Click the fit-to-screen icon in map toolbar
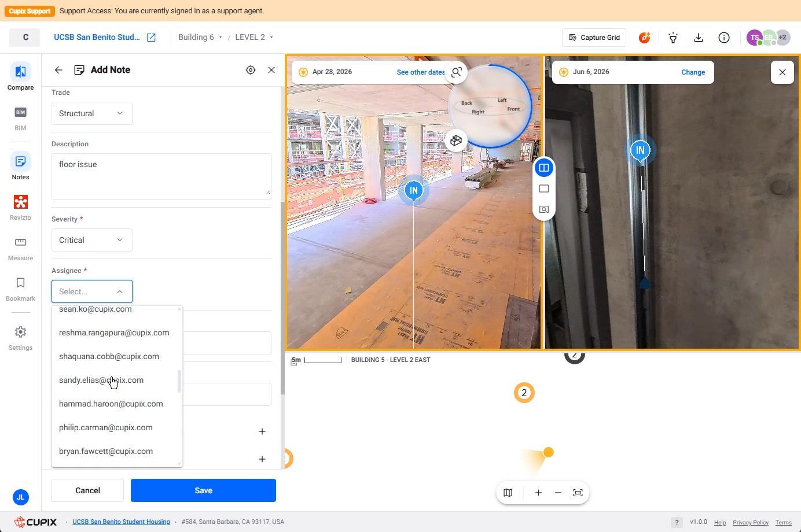Screen dimensions: 801x532 578,493
